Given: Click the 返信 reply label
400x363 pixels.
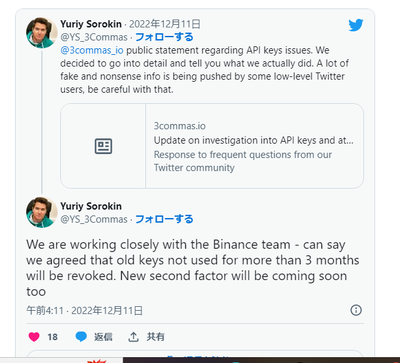Looking at the screenshot, I should click(x=103, y=337).
